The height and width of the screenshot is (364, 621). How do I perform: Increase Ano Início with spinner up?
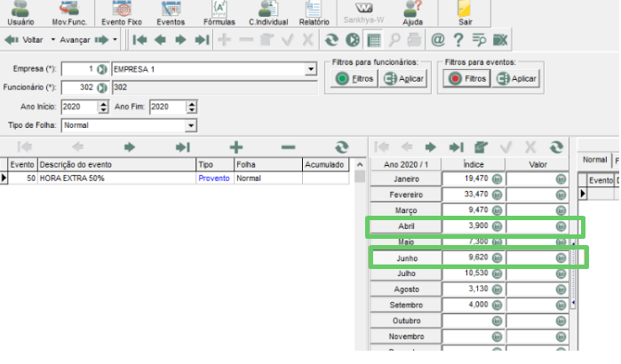pyautogui.click(x=103, y=104)
